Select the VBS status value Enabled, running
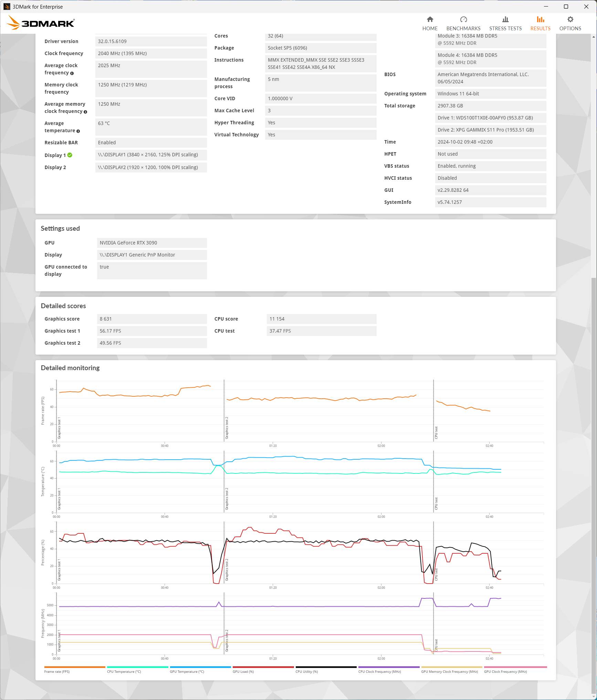This screenshot has height=700, width=597. (491, 166)
